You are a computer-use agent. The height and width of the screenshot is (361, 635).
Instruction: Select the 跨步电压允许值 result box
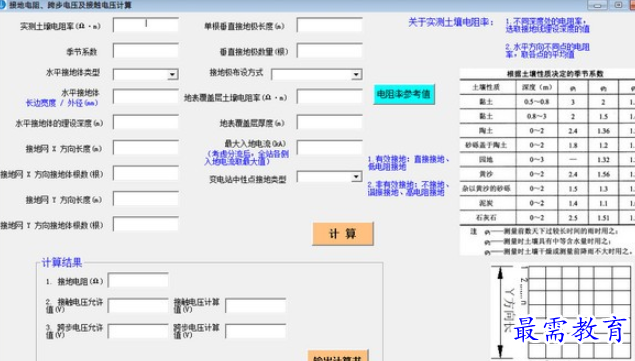[x=138, y=331]
